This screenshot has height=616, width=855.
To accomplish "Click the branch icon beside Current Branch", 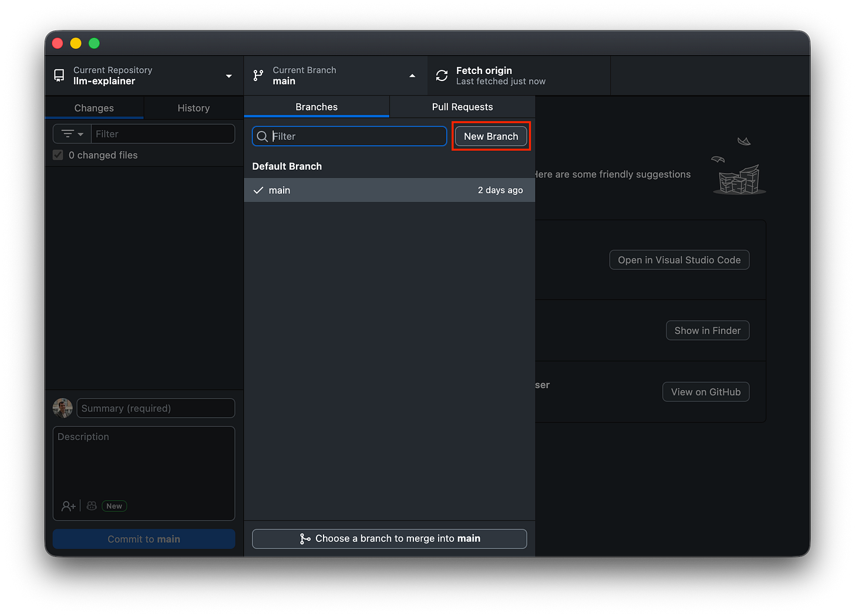I will (x=257, y=75).
